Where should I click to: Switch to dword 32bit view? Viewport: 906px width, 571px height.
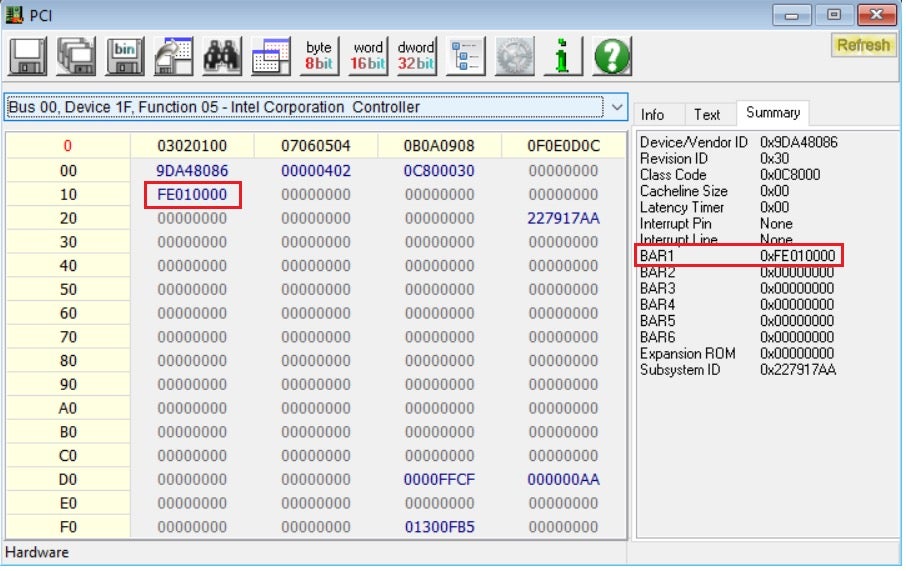416,56
